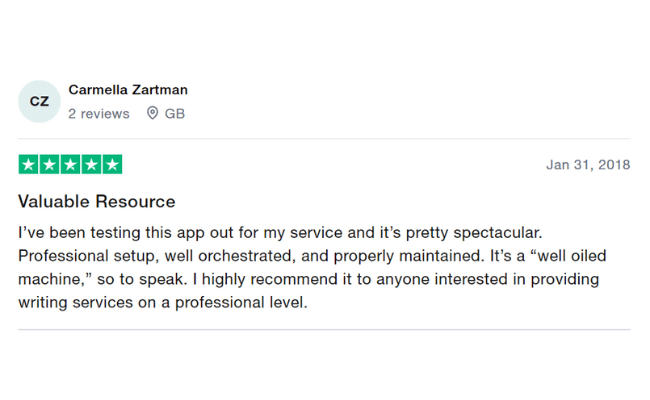Image resolution: width=650 pixels, height=400 pixels.
Task: Click the word 'maintained' in the review
Action: (x=441, y=256)
